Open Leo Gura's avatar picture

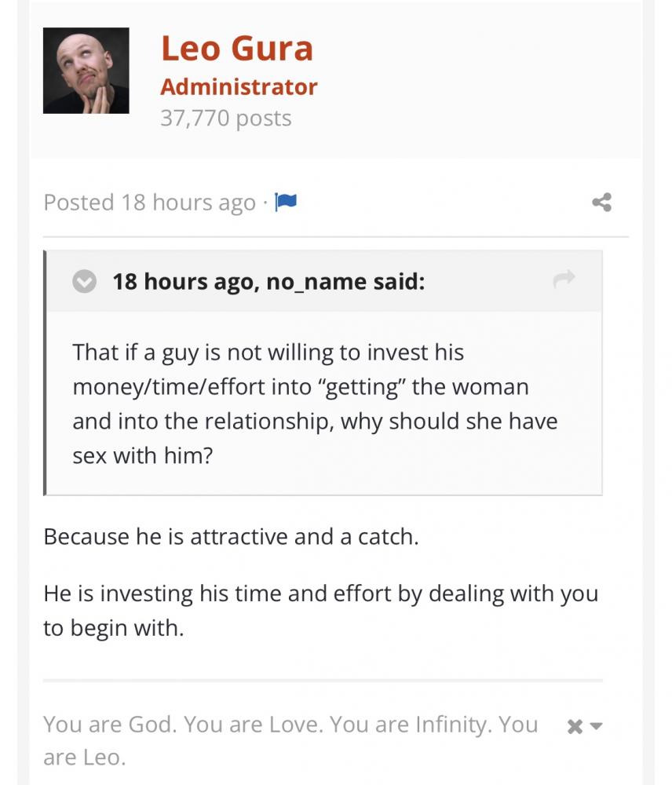tap(86, 71)
